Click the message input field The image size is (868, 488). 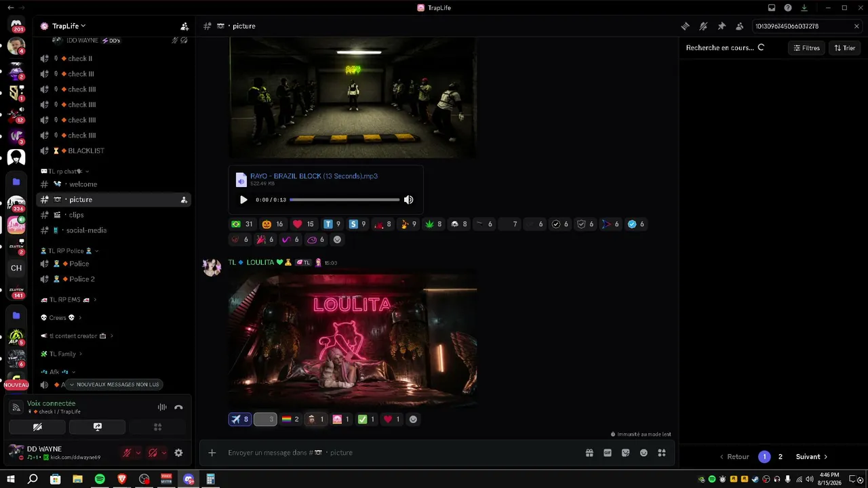coord(400,453)
